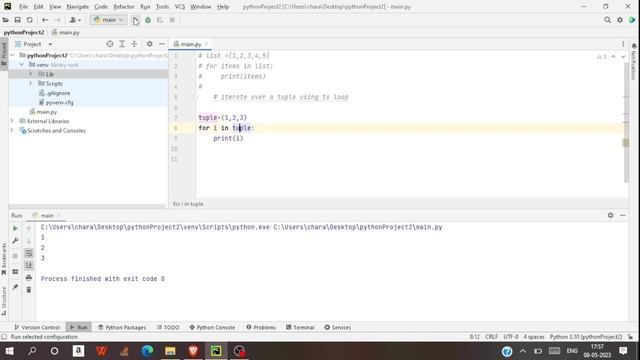Expand Scratches and Consoles node

[x=12, y=130]
